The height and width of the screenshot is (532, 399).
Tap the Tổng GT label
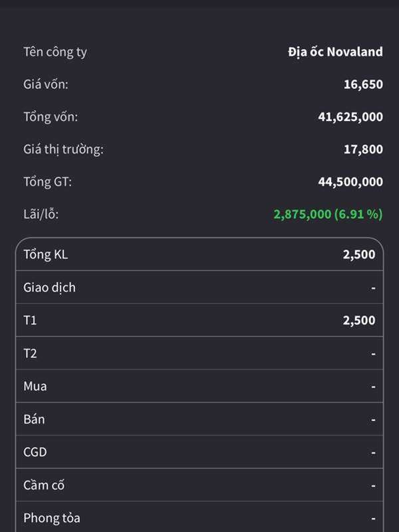point(47,182)
